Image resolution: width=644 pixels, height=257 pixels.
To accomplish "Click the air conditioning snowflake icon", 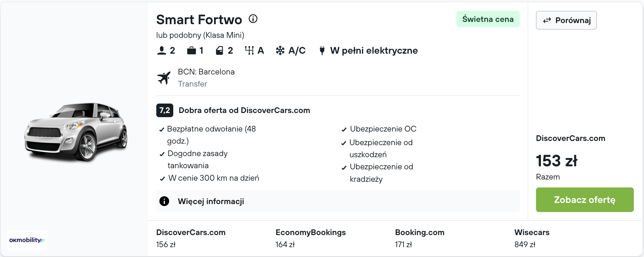I will point(280,51).
